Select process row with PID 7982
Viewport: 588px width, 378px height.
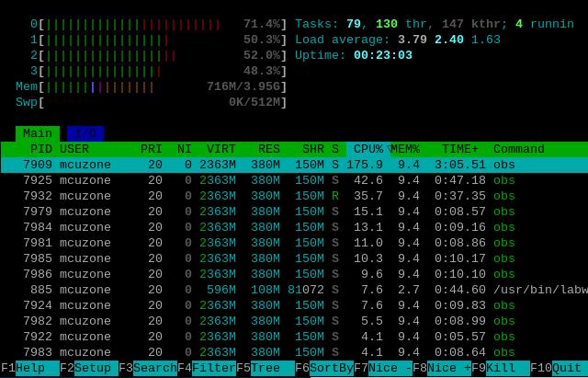pos(294,321)
